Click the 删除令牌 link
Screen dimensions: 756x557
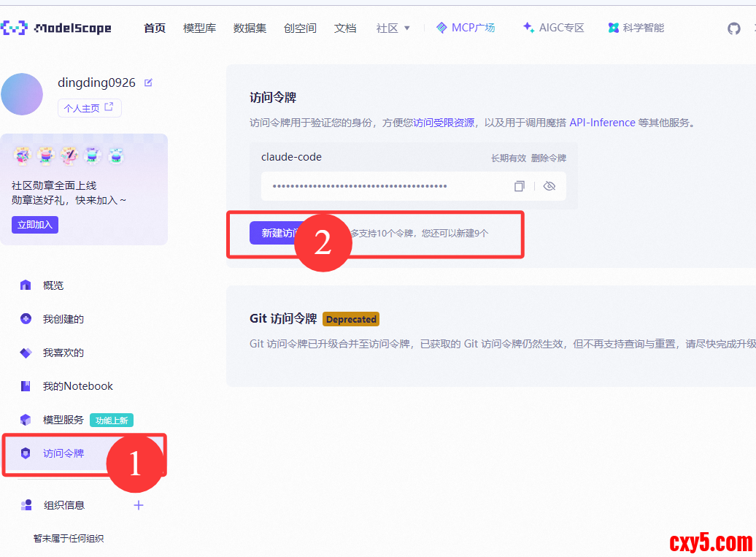point(548,158)
